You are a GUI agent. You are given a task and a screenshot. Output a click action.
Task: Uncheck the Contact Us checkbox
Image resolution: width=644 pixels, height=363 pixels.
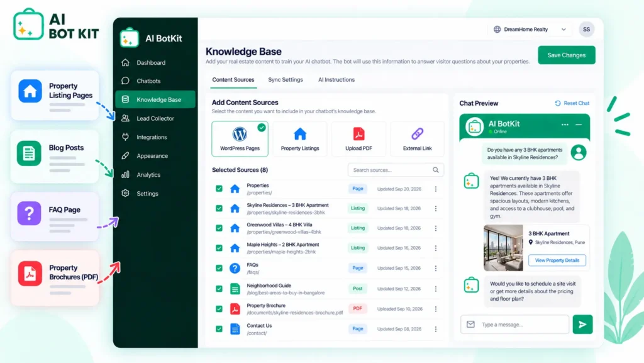pyautogui.click(x=219, y=329)
